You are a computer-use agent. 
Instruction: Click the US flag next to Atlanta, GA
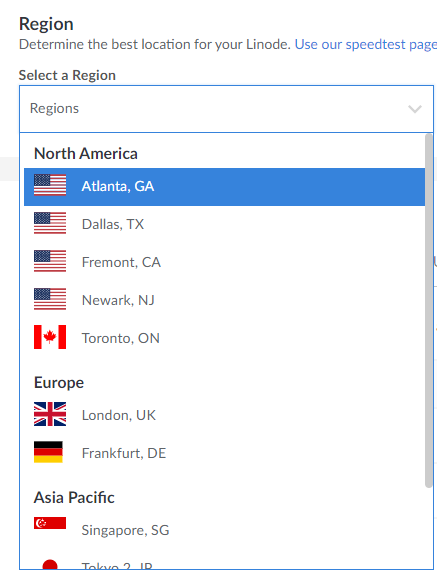point(50,185)
